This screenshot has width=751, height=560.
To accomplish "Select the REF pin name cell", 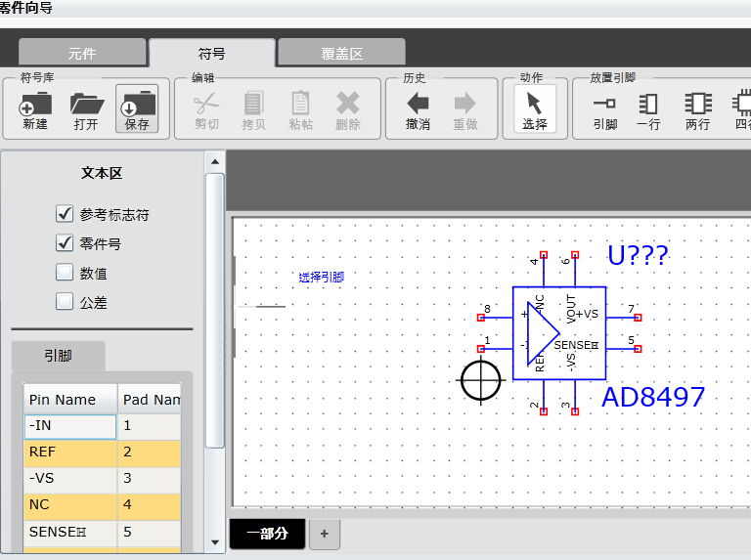I will [70, 452].
